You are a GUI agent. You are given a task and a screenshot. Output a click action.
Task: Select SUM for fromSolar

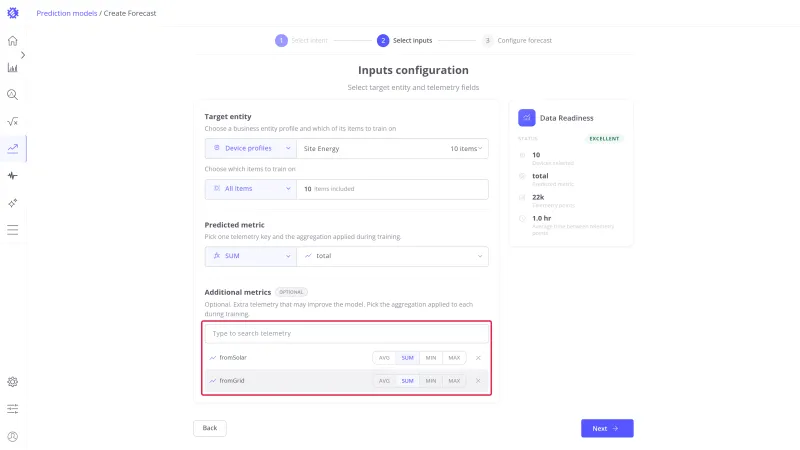(x=408, y=358)
